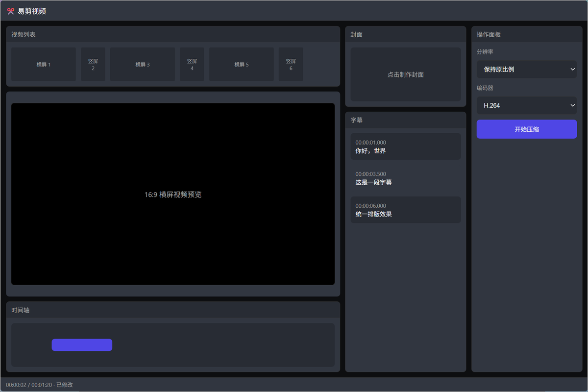The image size is (588, 392).
Task: Select the subtitle 这是一段字幕
Action: click(x=406, y=178)
